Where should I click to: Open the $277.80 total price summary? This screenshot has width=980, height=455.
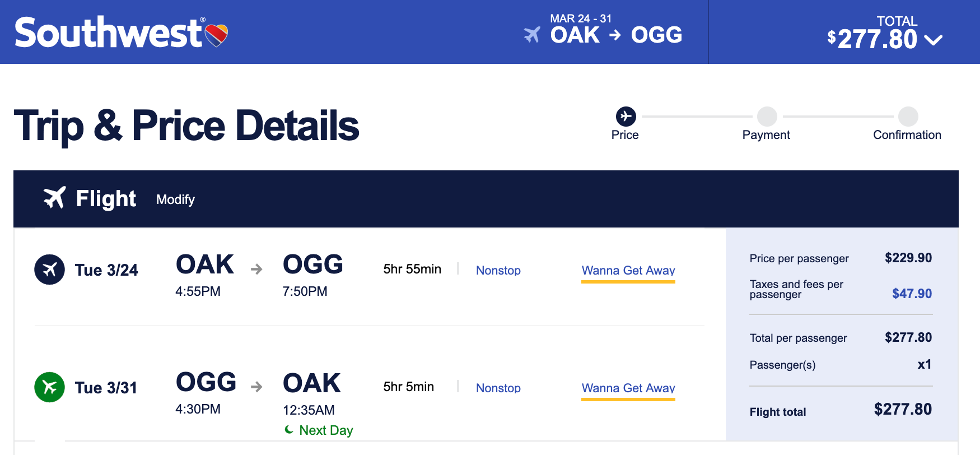coord(877,39)
